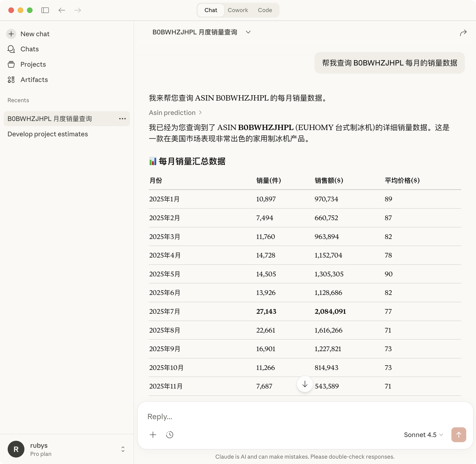476x464 pixels.
Task: Switch to the Cowork tab
Action: pyautogui.click(x=238, y=10)
